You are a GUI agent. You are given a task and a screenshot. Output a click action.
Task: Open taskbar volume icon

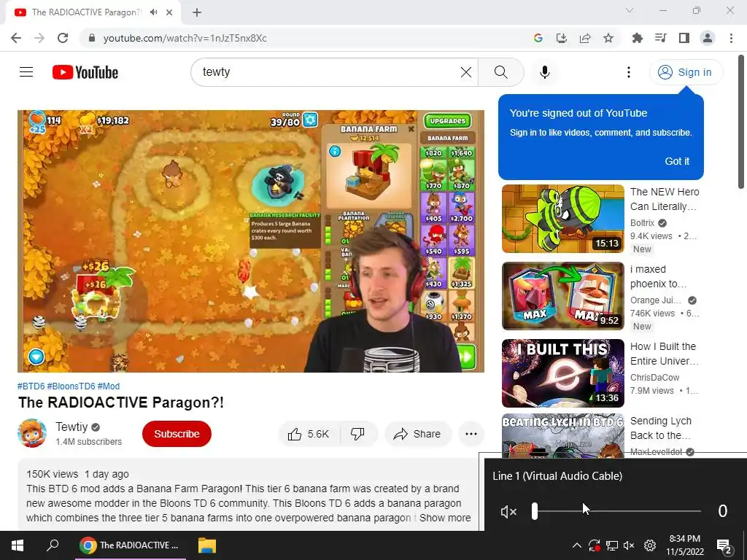click(629, 545)
